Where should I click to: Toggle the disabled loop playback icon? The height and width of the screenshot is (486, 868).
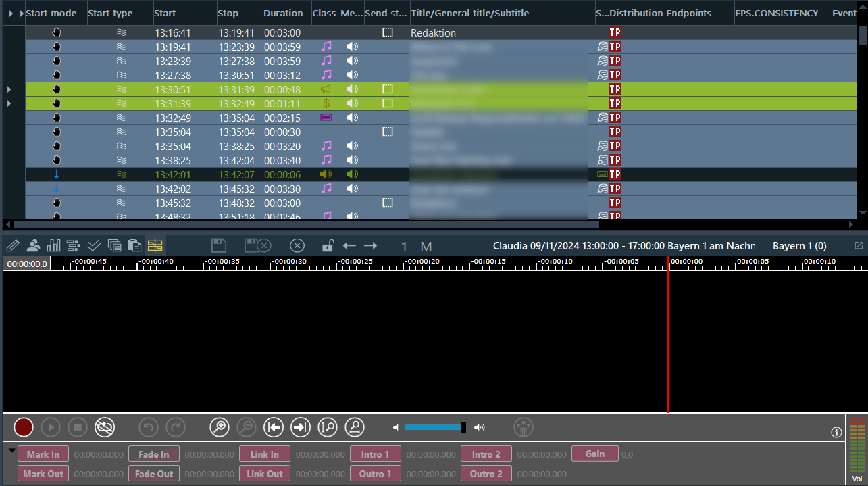tap(105, 427)
